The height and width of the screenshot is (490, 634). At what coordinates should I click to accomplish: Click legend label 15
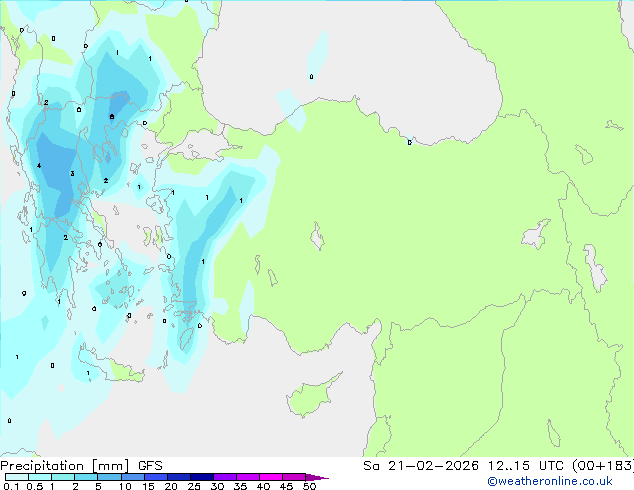(x=148, y=486)
